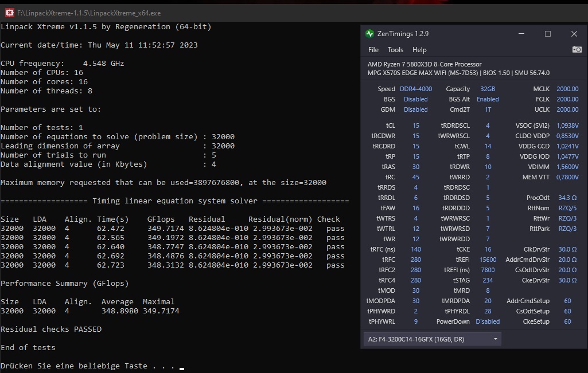Click the LinpackXtreme_x64.exe window title path

click(89, 13)
